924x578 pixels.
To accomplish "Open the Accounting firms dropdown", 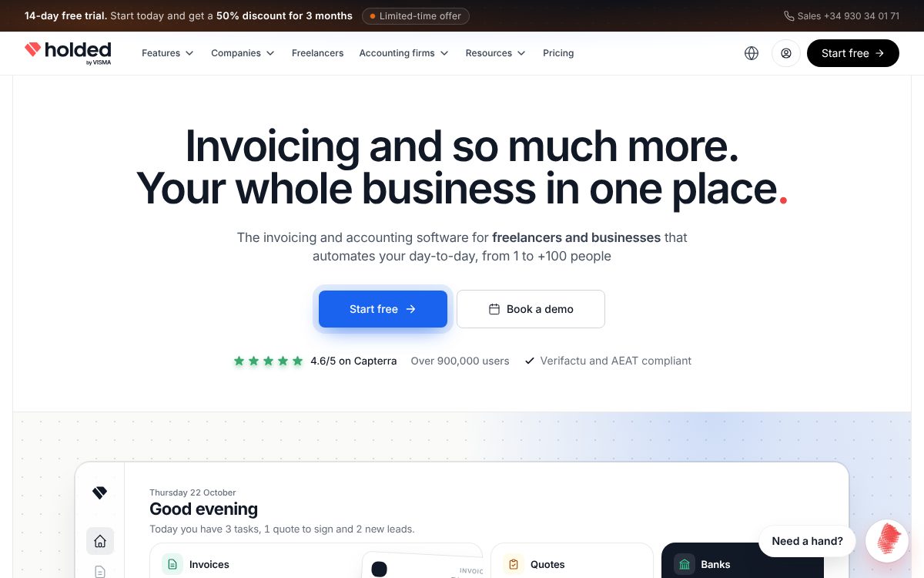I will click(404, 53).
